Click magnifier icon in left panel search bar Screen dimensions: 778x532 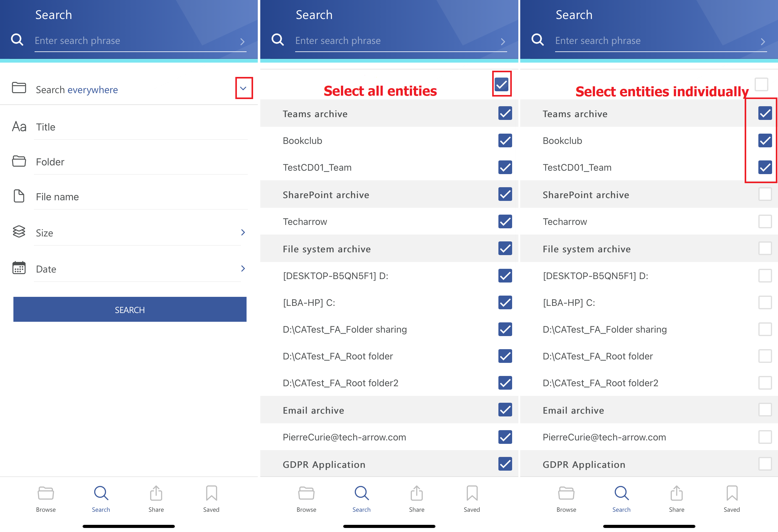click(x=17, y=40)
